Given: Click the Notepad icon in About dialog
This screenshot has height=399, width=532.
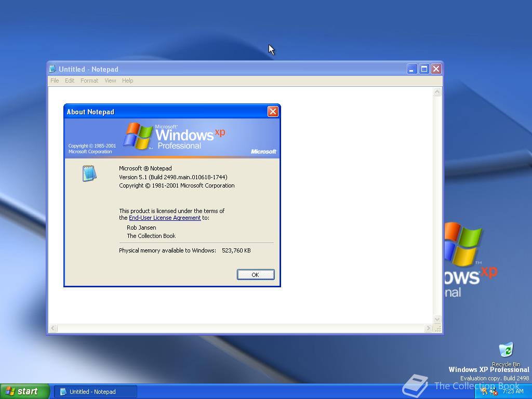Looking at the screenshot, I should click(x=89, y=173).
